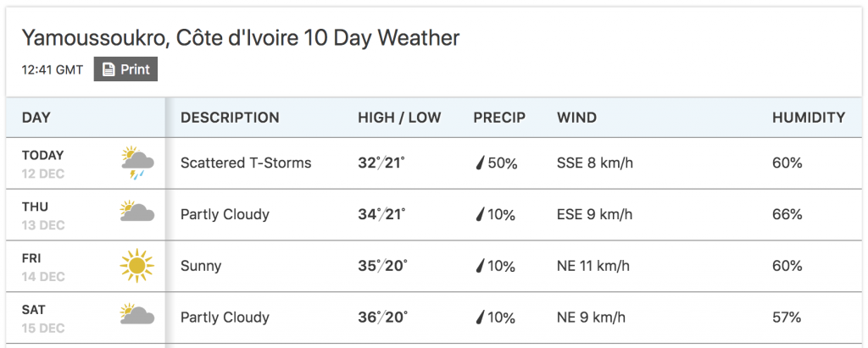
Task: Click the sunny icon for Friday
Action: click(x=136, y=266)
